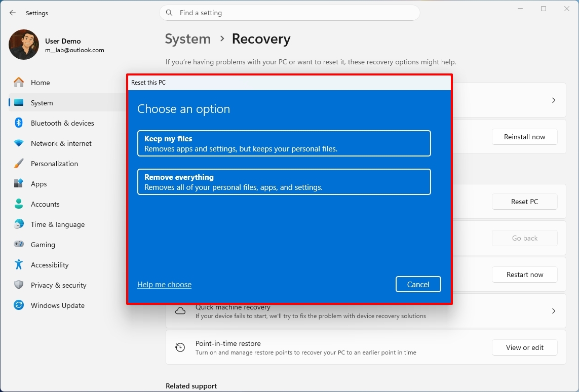
Task: Open Personalization settings
Action: pos(67,164)
